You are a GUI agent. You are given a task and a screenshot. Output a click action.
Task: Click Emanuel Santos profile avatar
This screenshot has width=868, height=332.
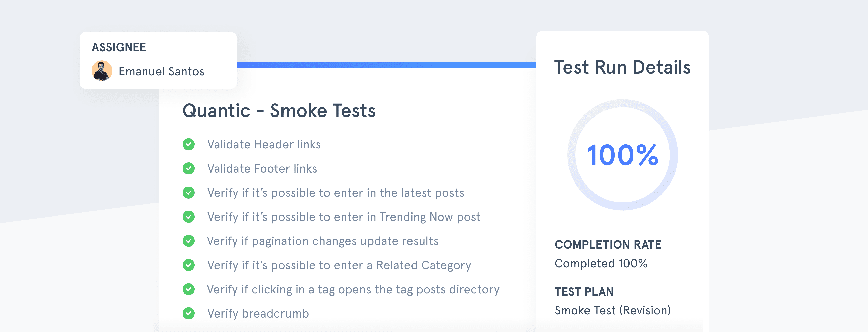(102, 71)
